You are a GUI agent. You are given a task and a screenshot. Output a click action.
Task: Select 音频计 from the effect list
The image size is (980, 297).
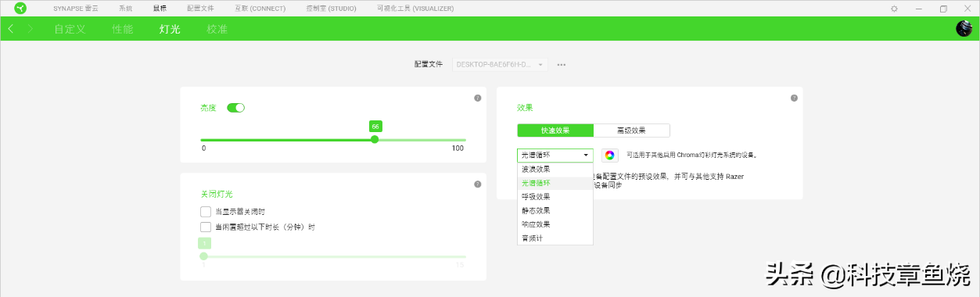555,238
